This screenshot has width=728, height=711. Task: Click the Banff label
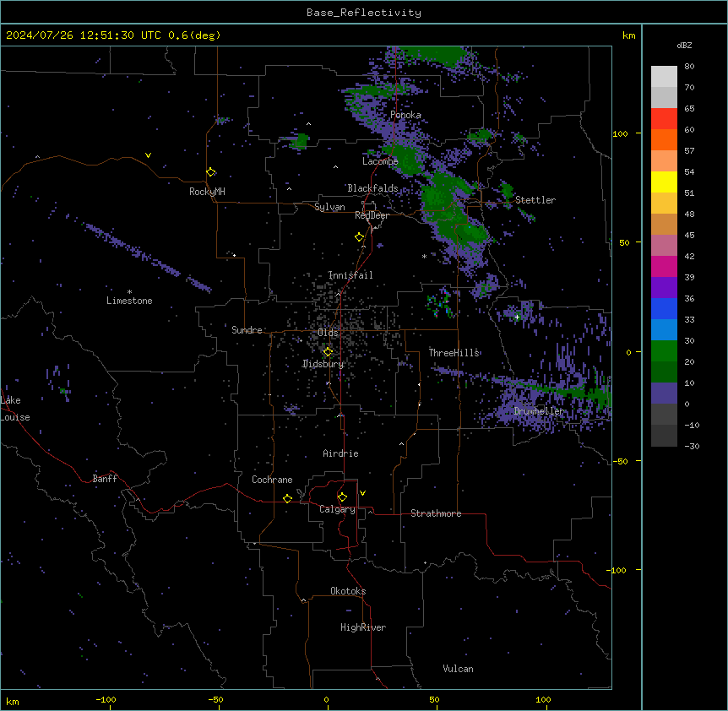click(105, 479)
